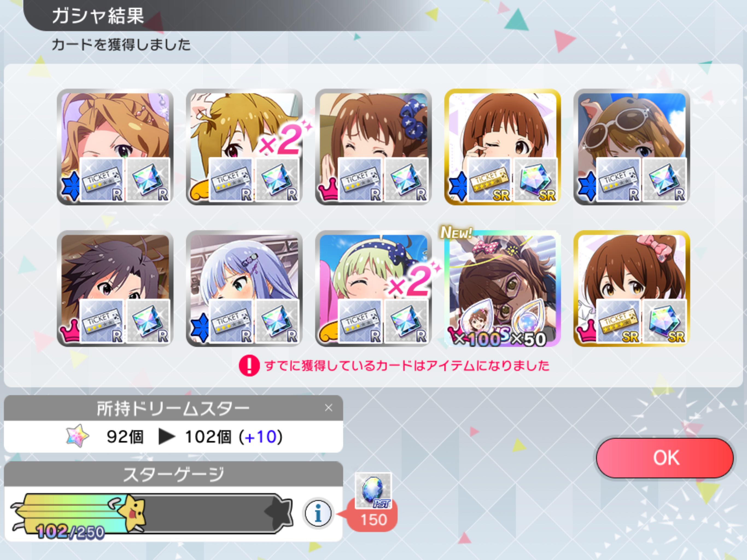Select the green-haired girl x2 card
Screen dimensions: 747x560
(373, 288)
